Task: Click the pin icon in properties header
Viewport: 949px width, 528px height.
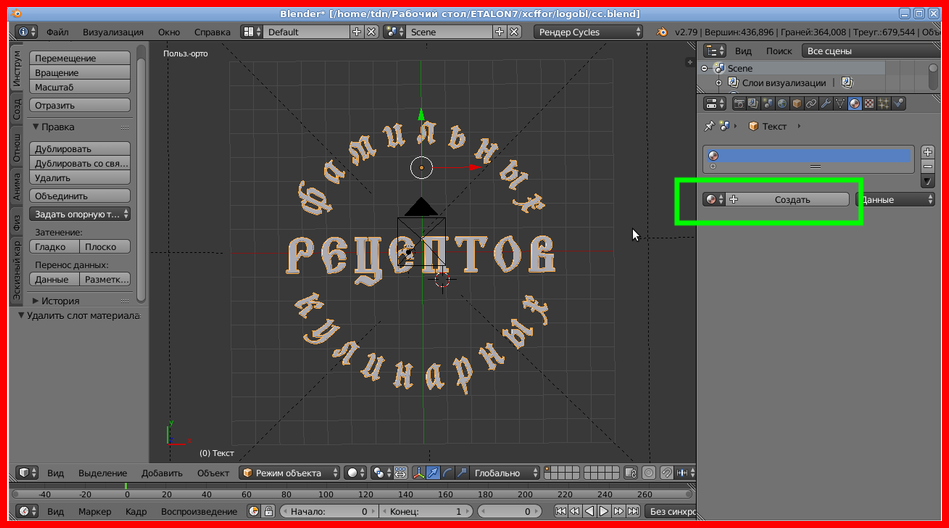Action: click(710, 127)
